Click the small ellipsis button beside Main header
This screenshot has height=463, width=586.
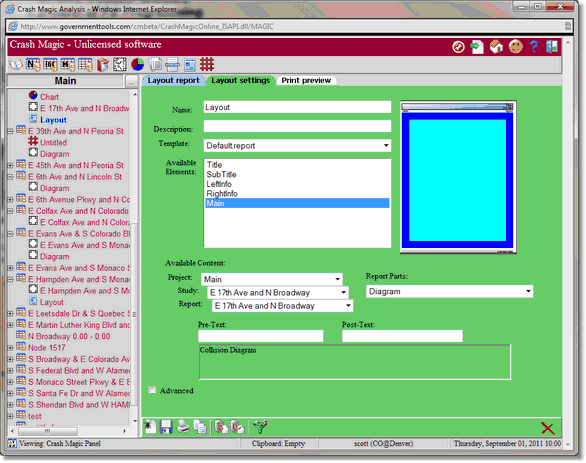tap(131, 81)
